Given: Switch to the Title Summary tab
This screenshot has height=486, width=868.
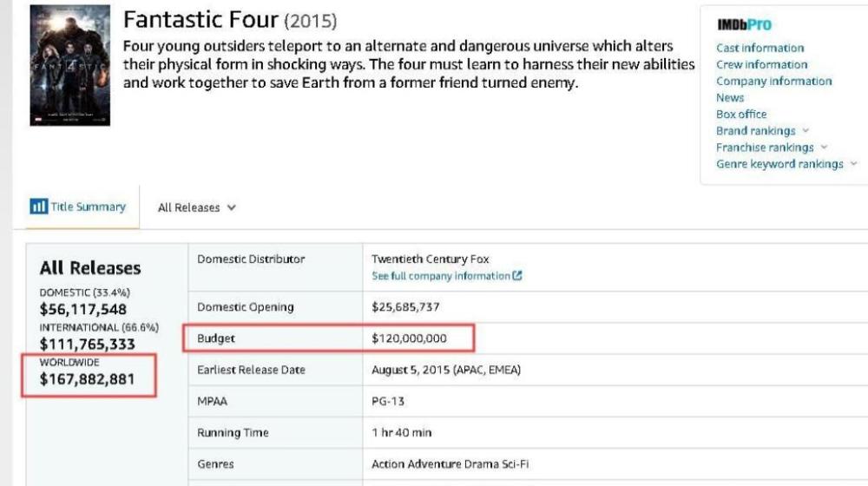Looking at the screenshot, I should tap(87, 207).
